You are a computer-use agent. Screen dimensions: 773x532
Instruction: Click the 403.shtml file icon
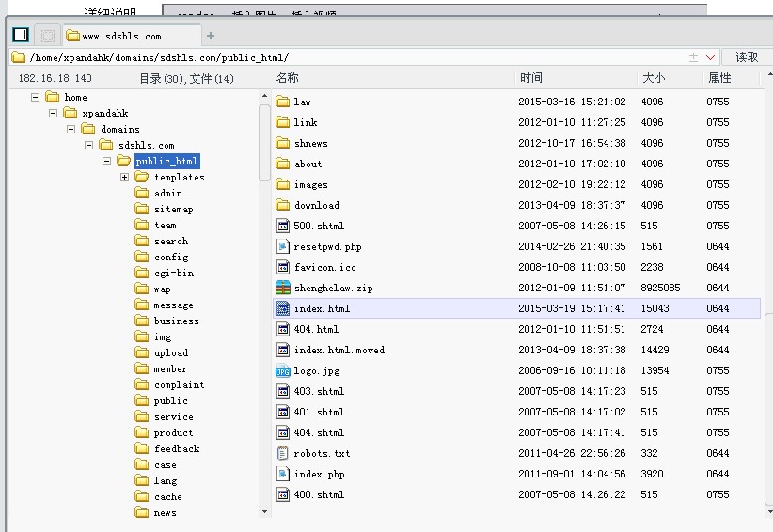click(x=282, y=391)
